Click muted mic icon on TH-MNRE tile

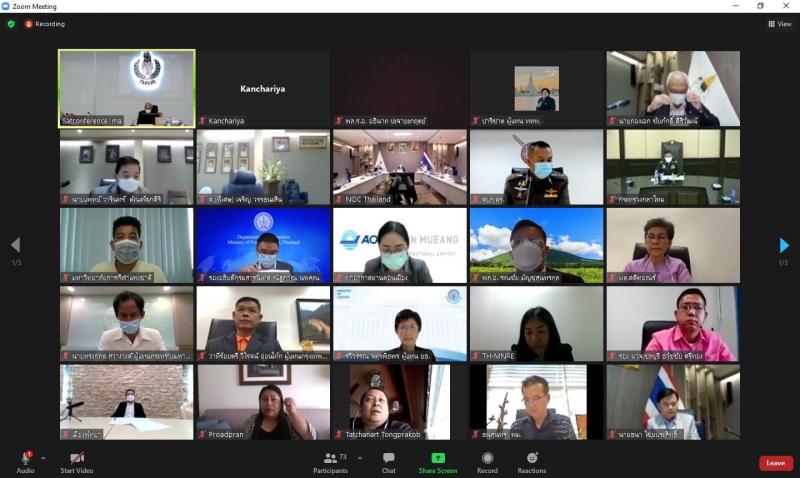click(x=476, y=356)
